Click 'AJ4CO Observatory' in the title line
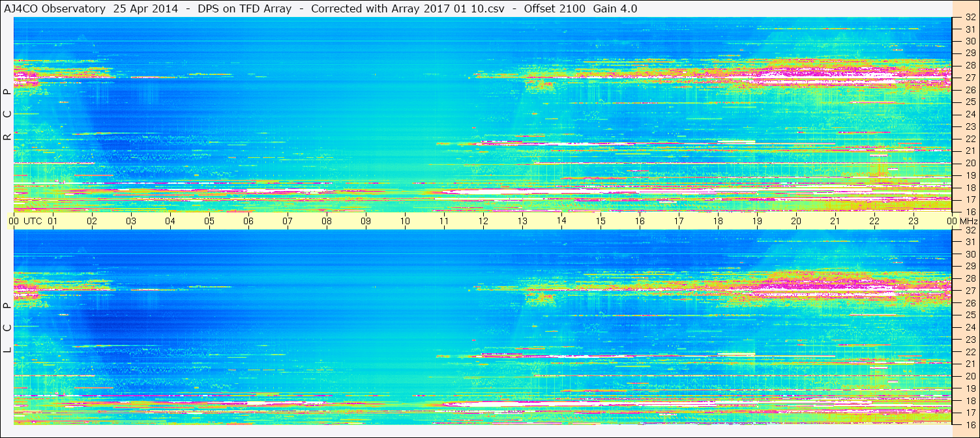 click(x=55, y=9)
